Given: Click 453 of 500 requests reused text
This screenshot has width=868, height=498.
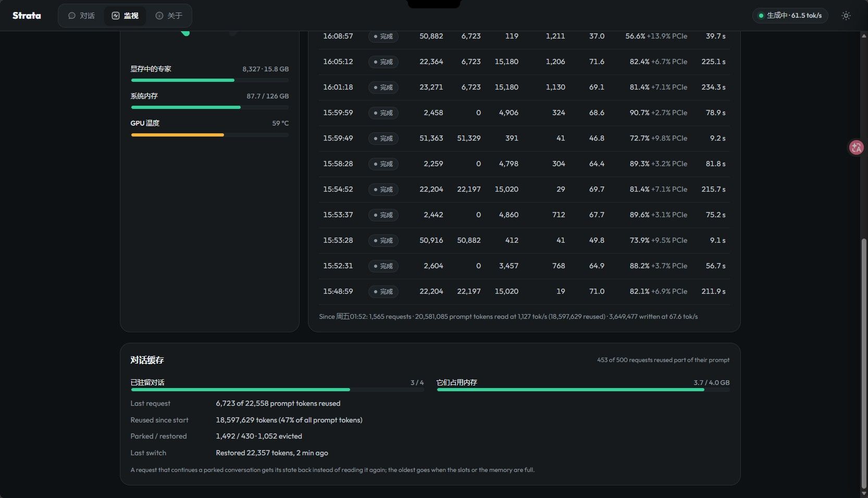Looking at the screenshot, I should [x=663, y=360].
